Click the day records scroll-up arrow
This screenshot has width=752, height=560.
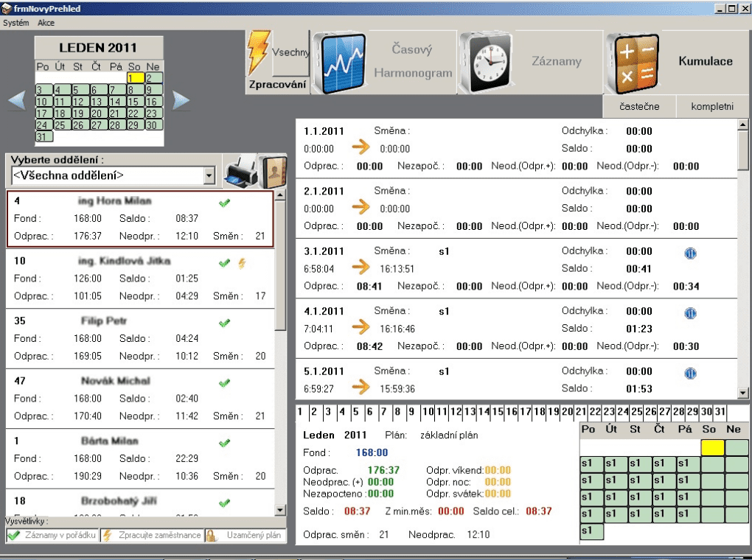click(743, 125)
